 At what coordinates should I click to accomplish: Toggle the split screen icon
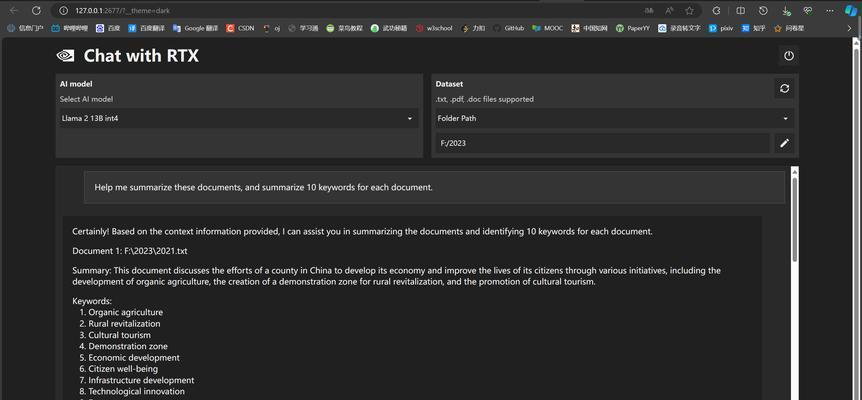point(741,10)
